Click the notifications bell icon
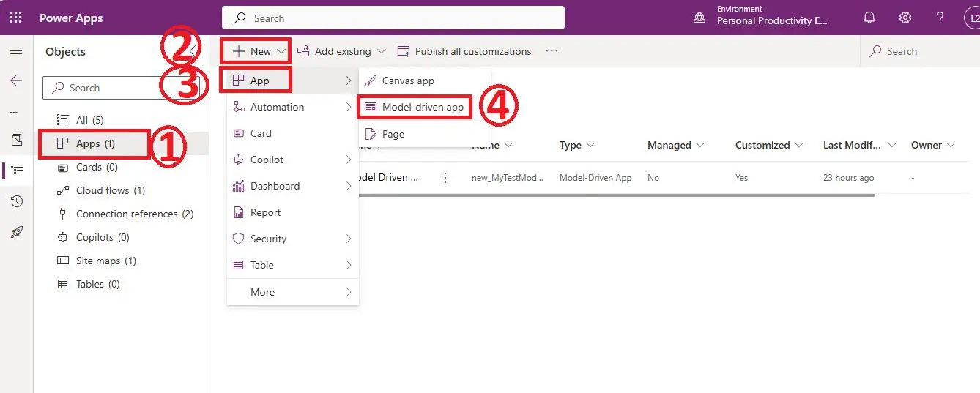980x393 pixels. (869, 18)
